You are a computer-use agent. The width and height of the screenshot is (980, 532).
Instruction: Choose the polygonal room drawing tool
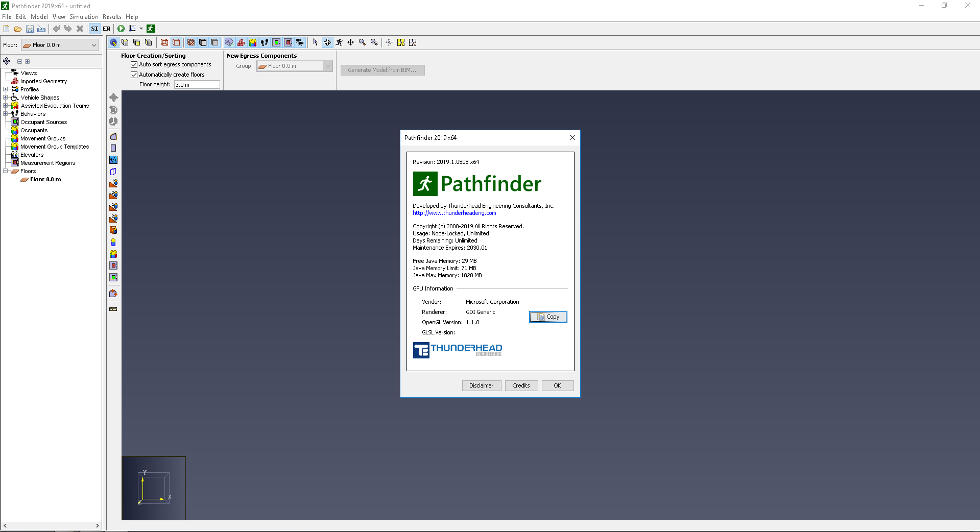pos(113,136)
